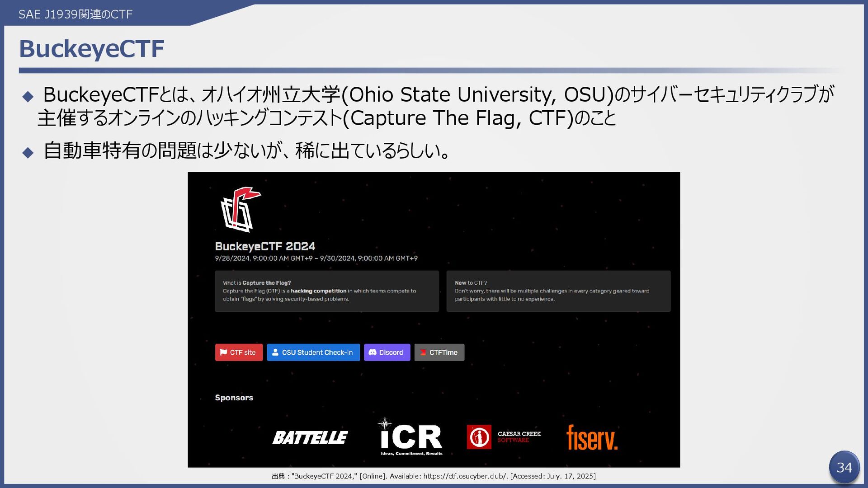Image resolution: width=868 pixels, height=488 pixels.
Task: Click the flag icon in CTF site button
Action: 224,352
